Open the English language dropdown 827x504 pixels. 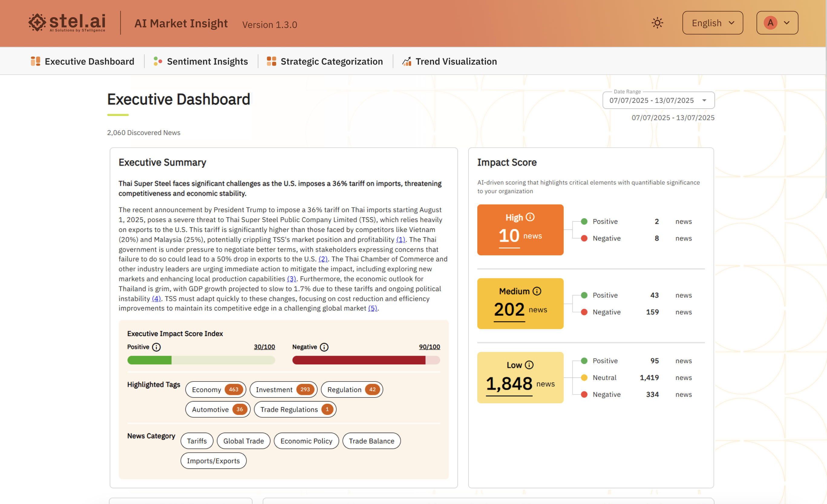[x=712, y=23]
